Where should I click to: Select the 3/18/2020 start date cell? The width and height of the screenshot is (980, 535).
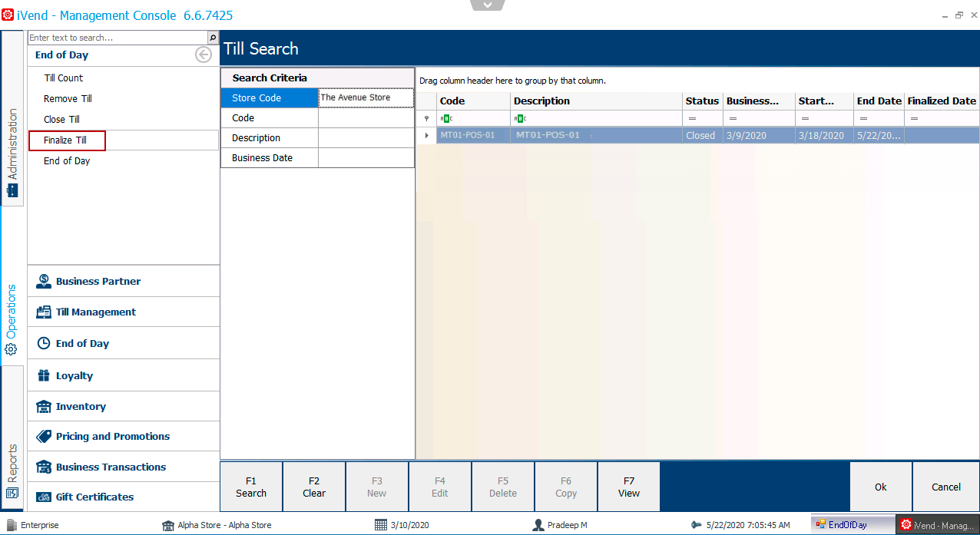point(824,135)
